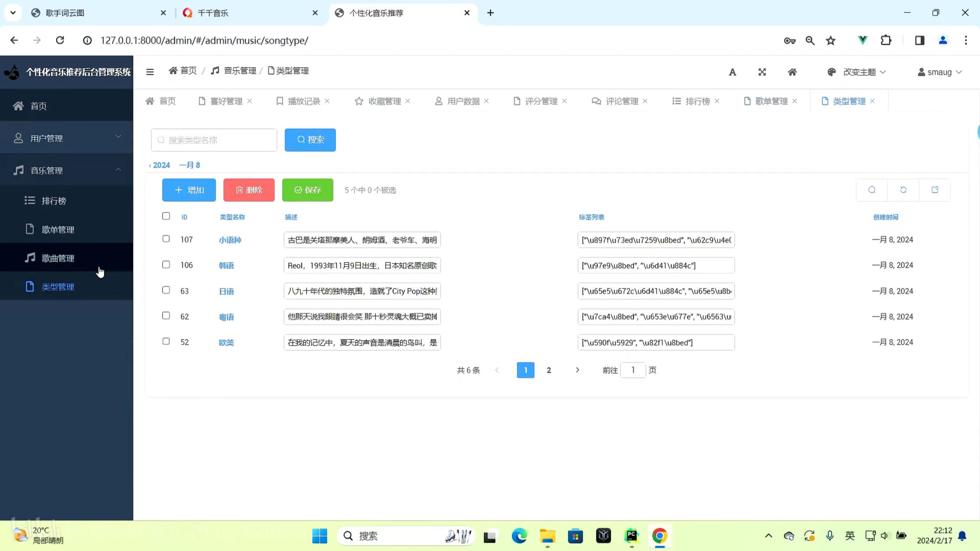The width and height of the screenshot is (980, 551).
Task: Open 排行榜 in the sidebar
Action: click(66, 201)
